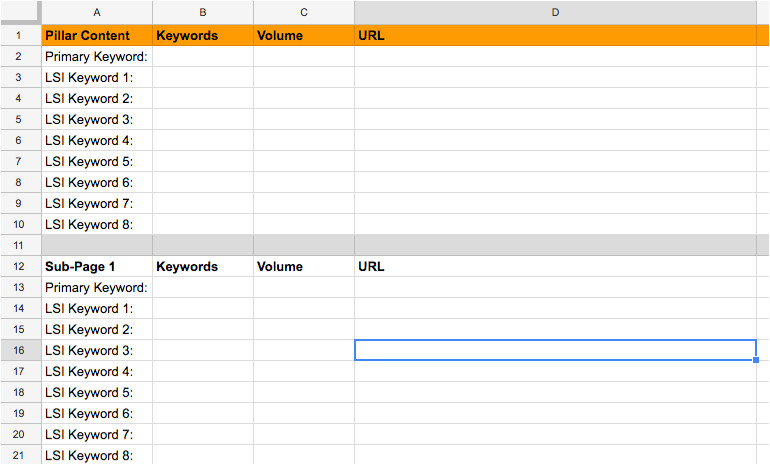Click the Pillar Content cell
The width and height of the screenshot is (770, 465).
97,36
